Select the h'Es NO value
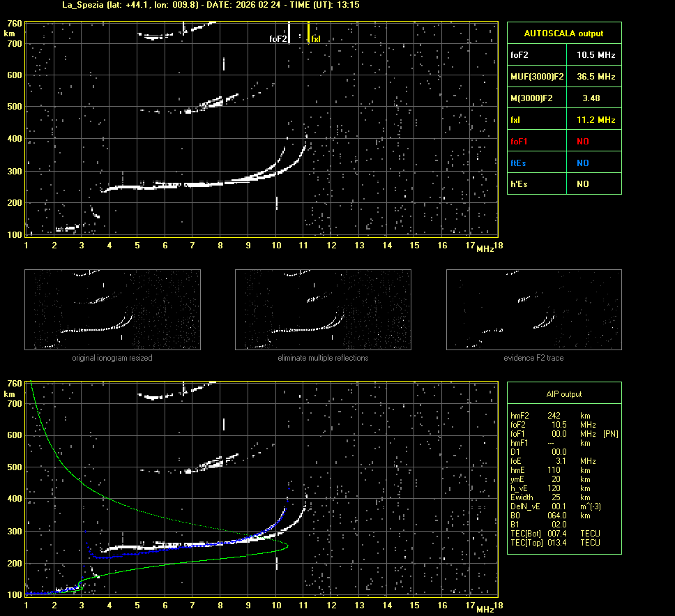Screen dimensions: 675x616 point(582,184)
